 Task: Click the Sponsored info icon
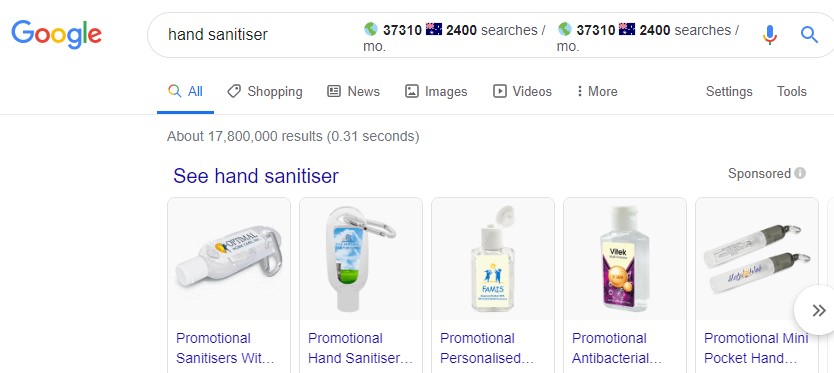point(800,173)
